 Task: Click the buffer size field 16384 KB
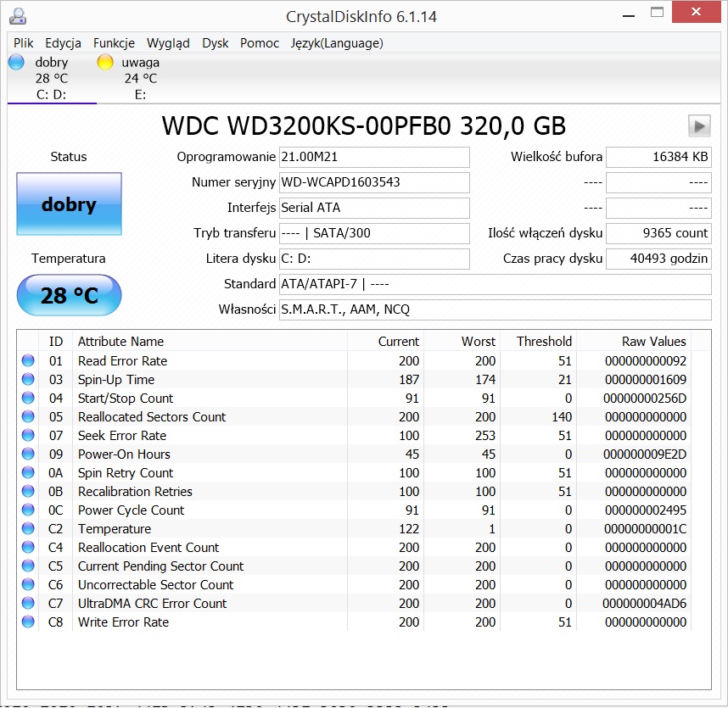(658, 157)
